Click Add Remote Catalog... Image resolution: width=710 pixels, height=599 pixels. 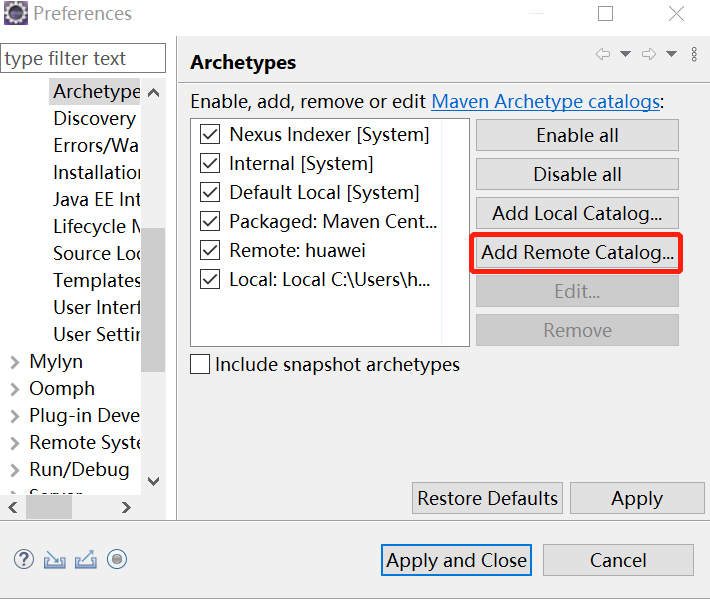(x=577, y=252)
